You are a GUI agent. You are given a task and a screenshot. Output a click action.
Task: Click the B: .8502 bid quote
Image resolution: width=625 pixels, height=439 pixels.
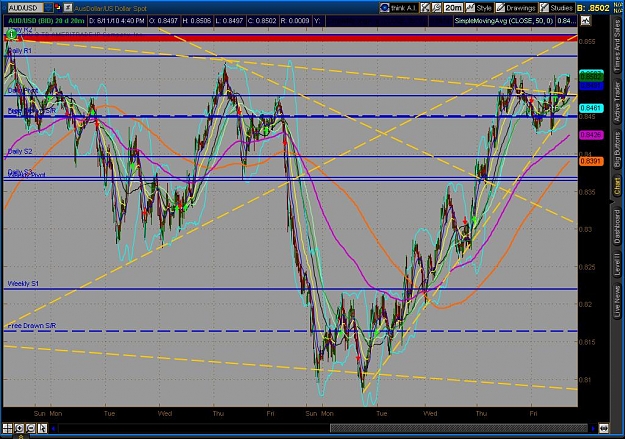[x=593, y=8]
